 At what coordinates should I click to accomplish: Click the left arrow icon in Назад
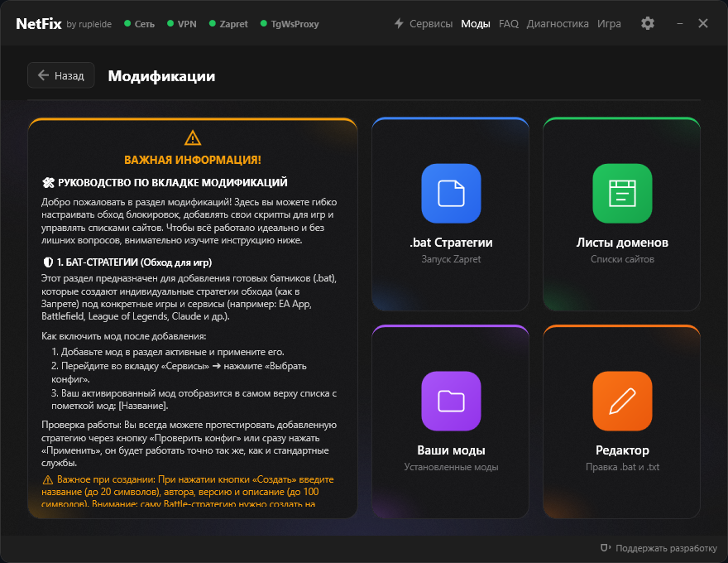point(43,75)
